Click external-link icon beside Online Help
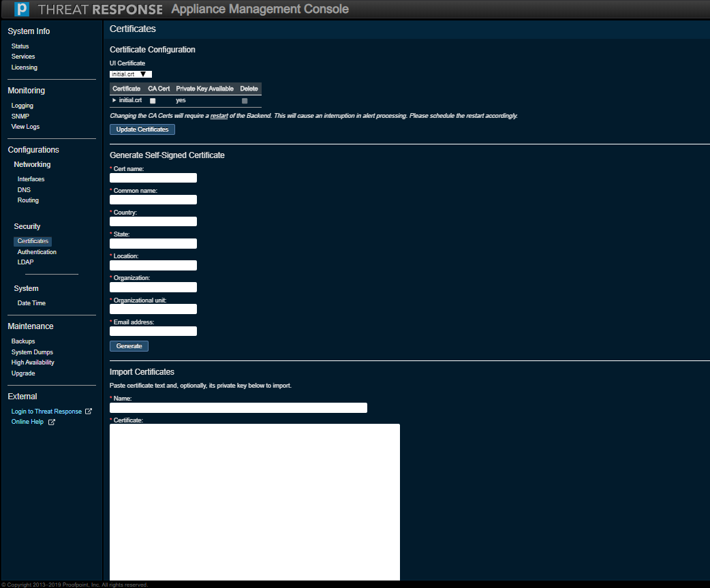Screen dimensions: 710x588 point(52,422)
